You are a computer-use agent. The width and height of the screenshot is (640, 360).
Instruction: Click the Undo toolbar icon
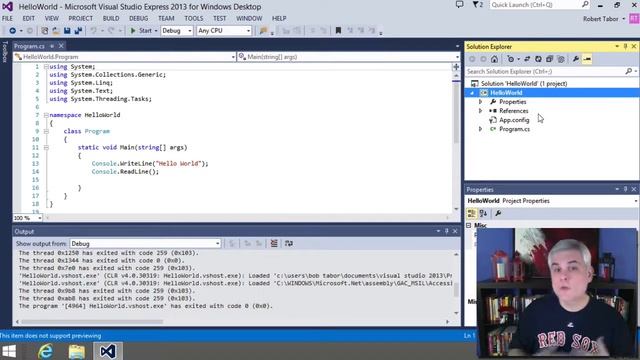tap(93, 31)
